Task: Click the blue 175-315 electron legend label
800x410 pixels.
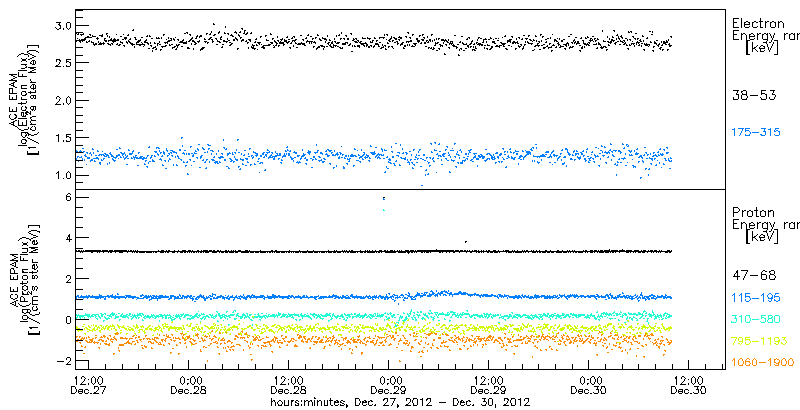Action: [756, 133]
